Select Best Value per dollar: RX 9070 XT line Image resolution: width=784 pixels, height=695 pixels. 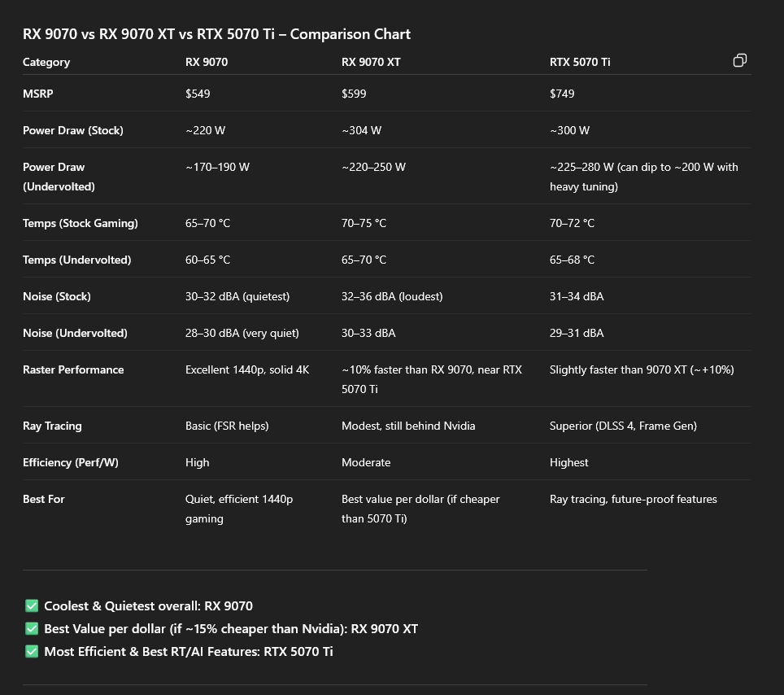click(x=231, y=629)
